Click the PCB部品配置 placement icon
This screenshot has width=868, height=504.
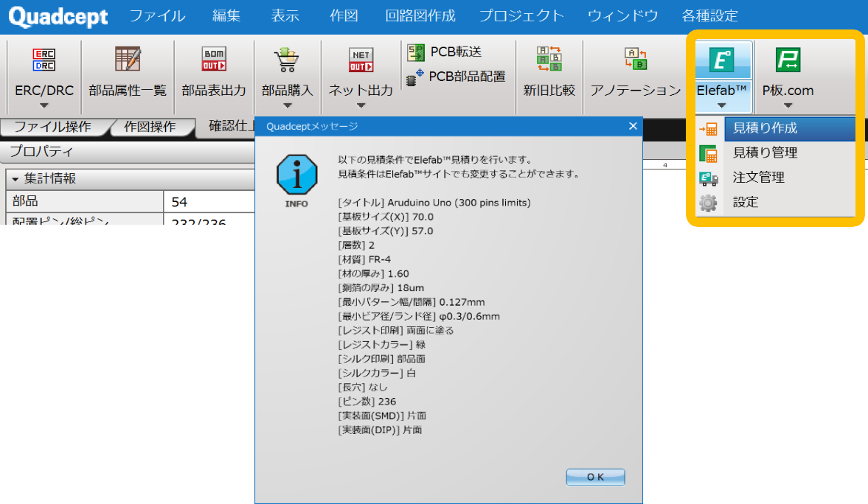click(414, 77)
